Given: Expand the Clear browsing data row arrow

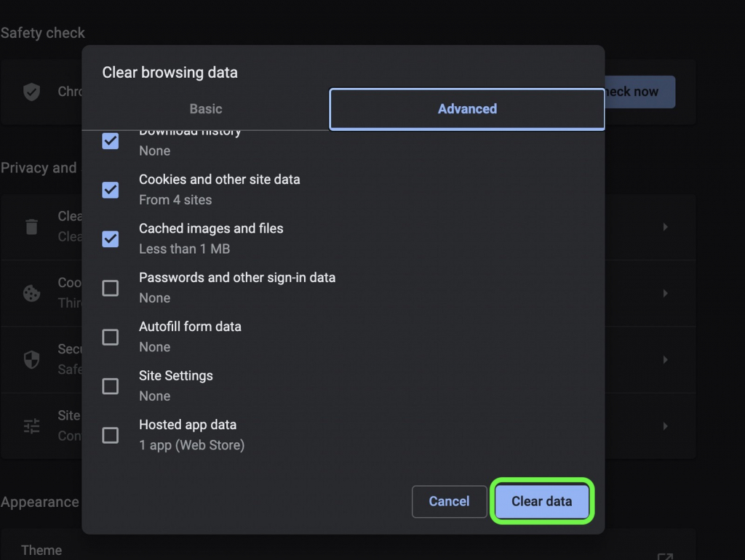Looking at the screenshot, I should [665, 227].
